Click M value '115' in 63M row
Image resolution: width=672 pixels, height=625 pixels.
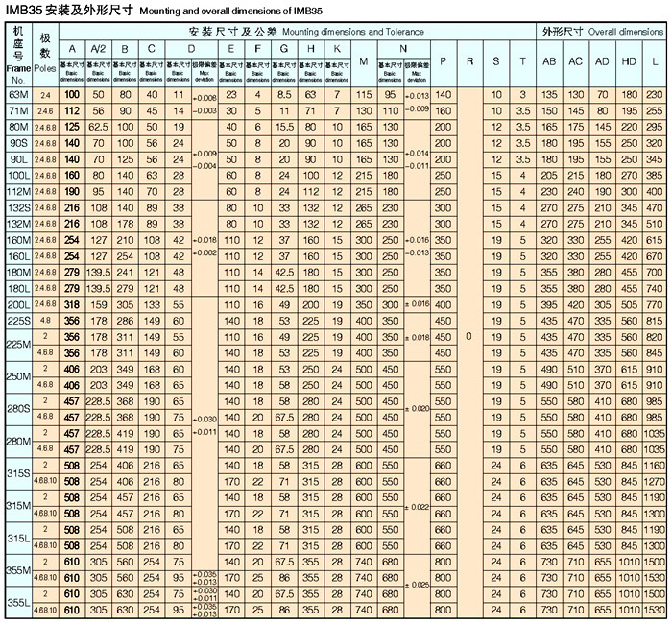click(364, 95)
